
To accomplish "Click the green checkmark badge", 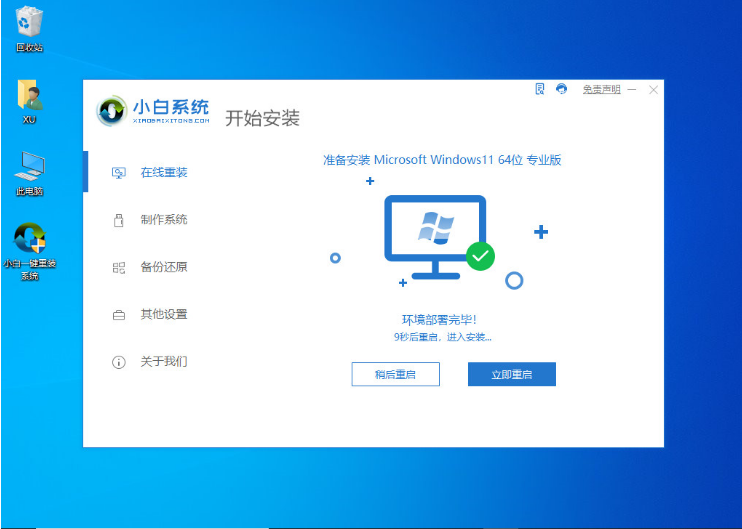I will [x=480, y=256].
